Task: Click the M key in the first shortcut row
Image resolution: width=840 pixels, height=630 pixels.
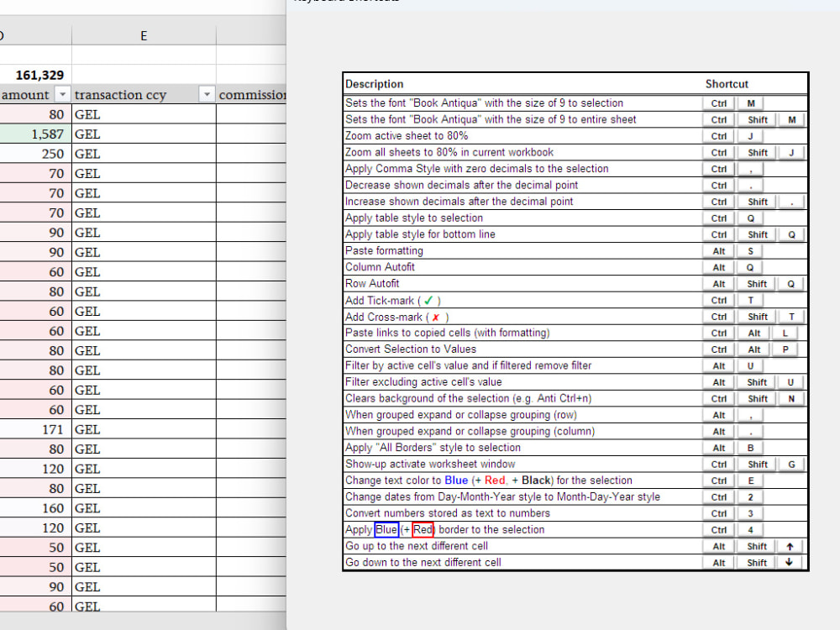Action: pyautogui.click(x=750, y=103)
